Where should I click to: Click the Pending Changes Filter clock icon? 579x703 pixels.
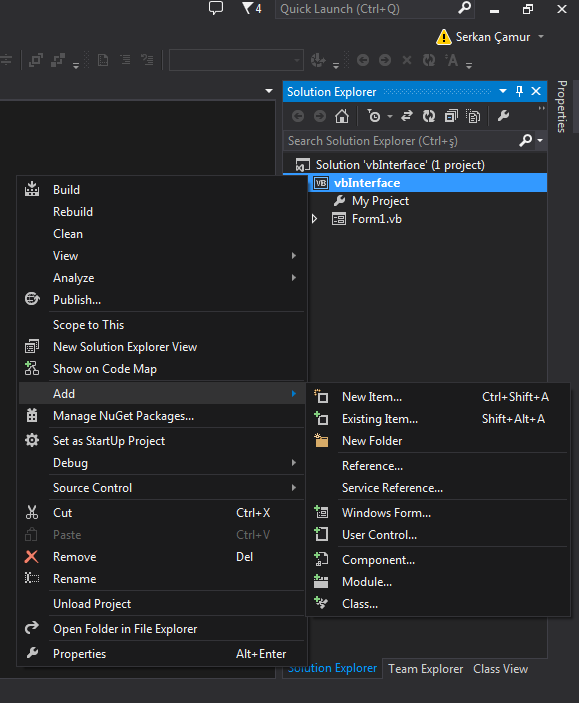[374, 117]
